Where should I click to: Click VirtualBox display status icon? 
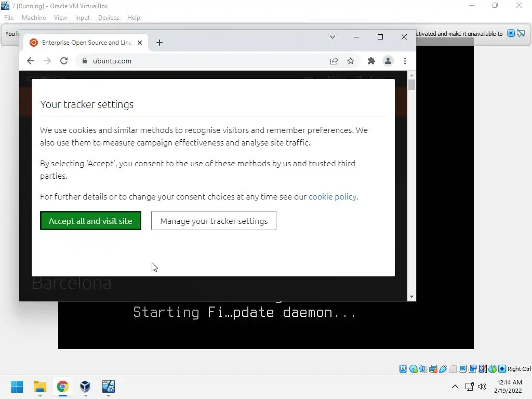point(462,369)
